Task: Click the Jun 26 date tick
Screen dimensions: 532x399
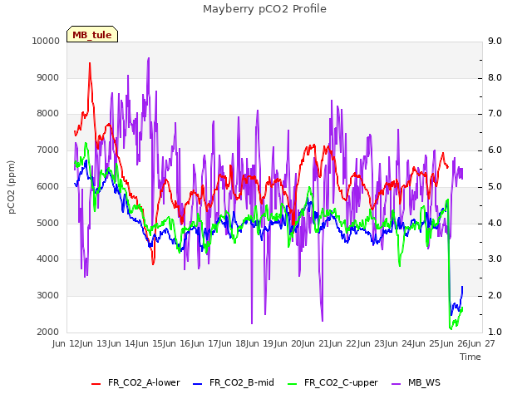Action: click(455, 343)
